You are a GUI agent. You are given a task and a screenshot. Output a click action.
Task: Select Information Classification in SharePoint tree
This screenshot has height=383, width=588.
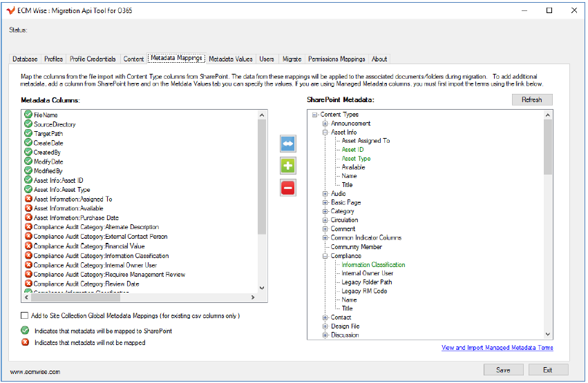point(373,265)
